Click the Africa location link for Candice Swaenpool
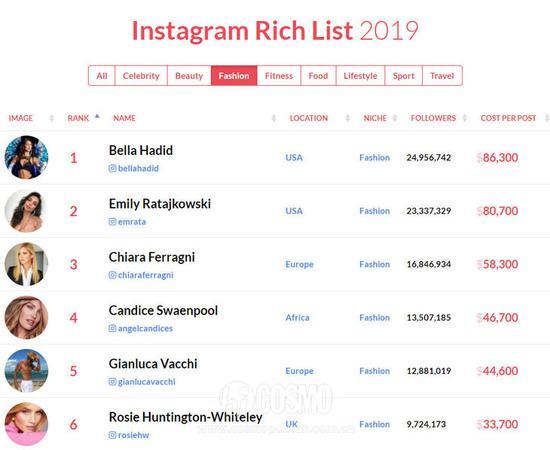Image resolution: width=550 pixels, height=450 pixels. coord(297,317)
